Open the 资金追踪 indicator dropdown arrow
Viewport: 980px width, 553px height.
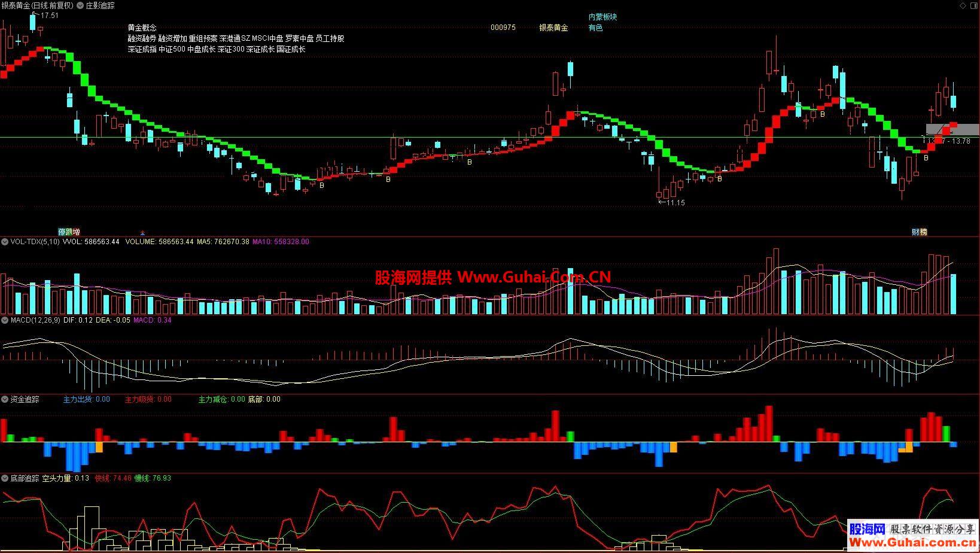pos(5,399)
